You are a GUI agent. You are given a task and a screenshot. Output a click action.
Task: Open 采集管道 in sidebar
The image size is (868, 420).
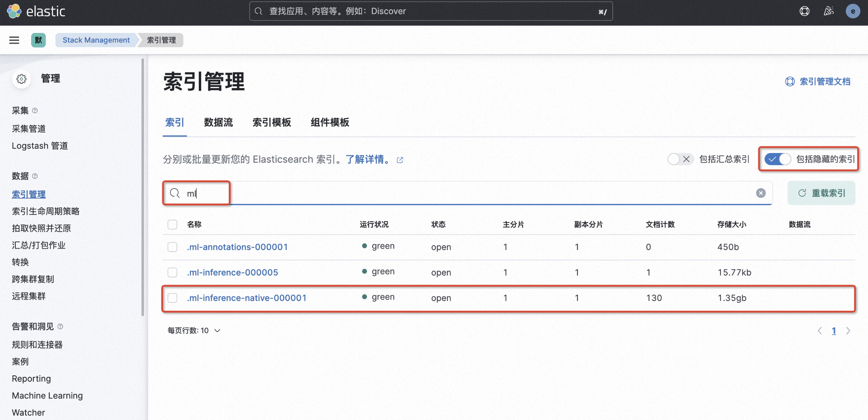29,129
